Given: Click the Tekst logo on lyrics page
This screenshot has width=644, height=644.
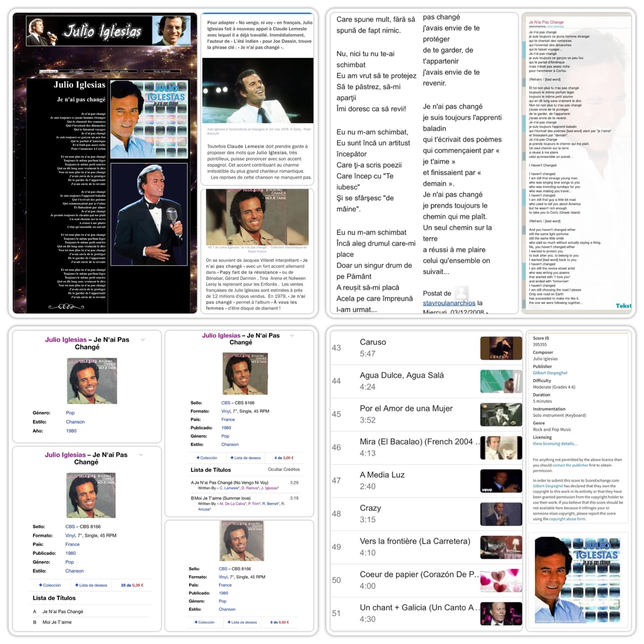Looking at the screenshot, I should [623, 306].
